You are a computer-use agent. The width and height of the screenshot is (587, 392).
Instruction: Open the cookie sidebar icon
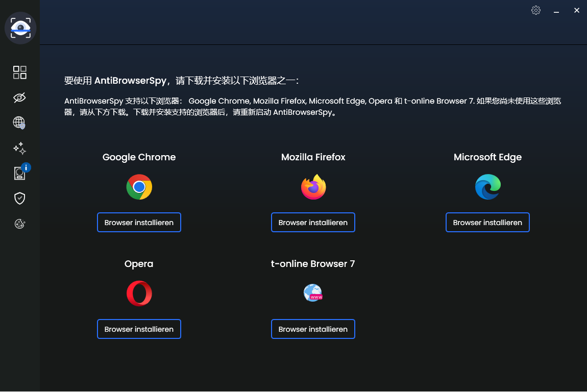[19, 224]
